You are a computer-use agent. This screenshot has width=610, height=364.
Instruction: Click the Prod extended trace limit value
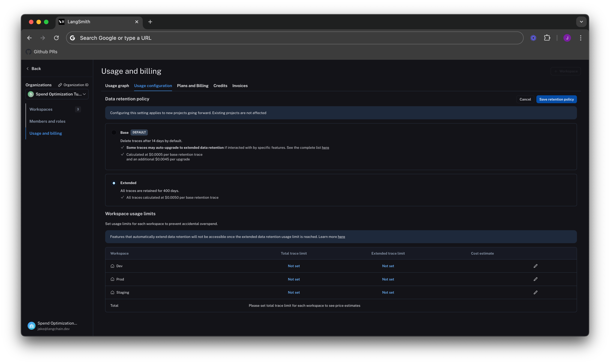click(x=388, y=279)
